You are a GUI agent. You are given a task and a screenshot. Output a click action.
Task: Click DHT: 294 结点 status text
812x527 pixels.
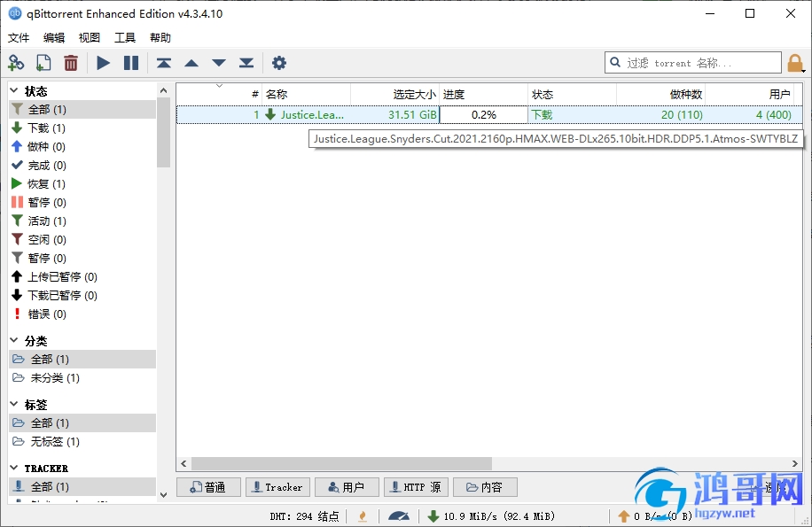point(304,516)
